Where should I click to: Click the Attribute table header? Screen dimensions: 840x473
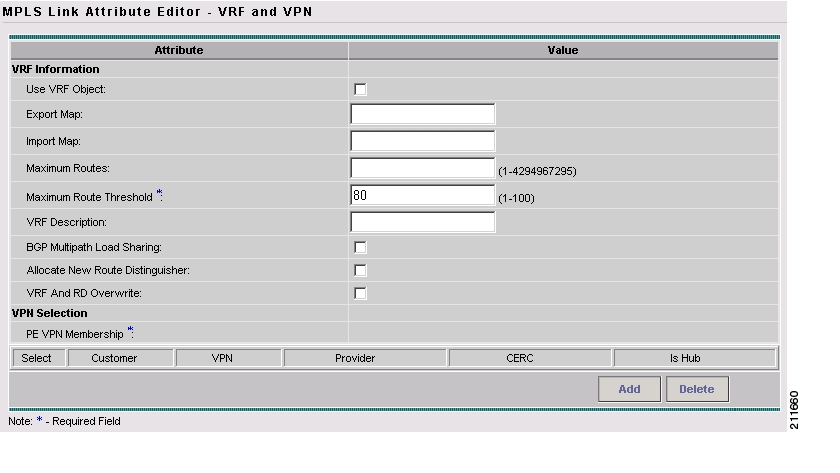pos(179,50)
